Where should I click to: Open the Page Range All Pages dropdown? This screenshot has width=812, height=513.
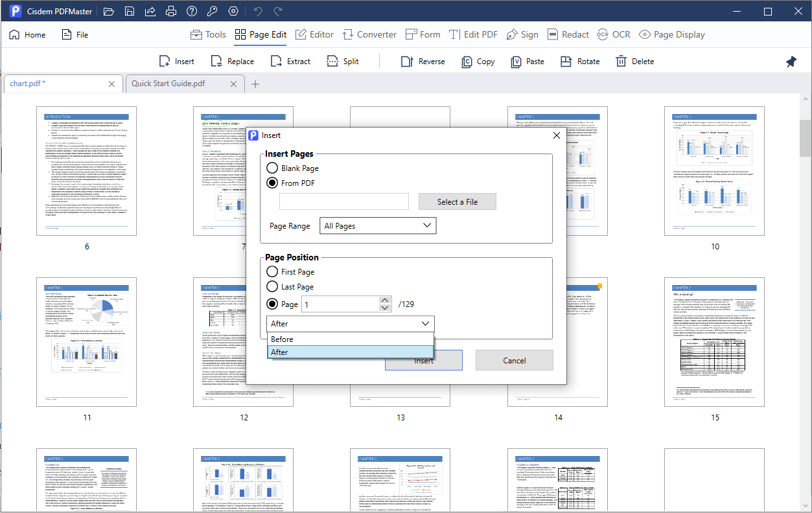tap(378, 225)
